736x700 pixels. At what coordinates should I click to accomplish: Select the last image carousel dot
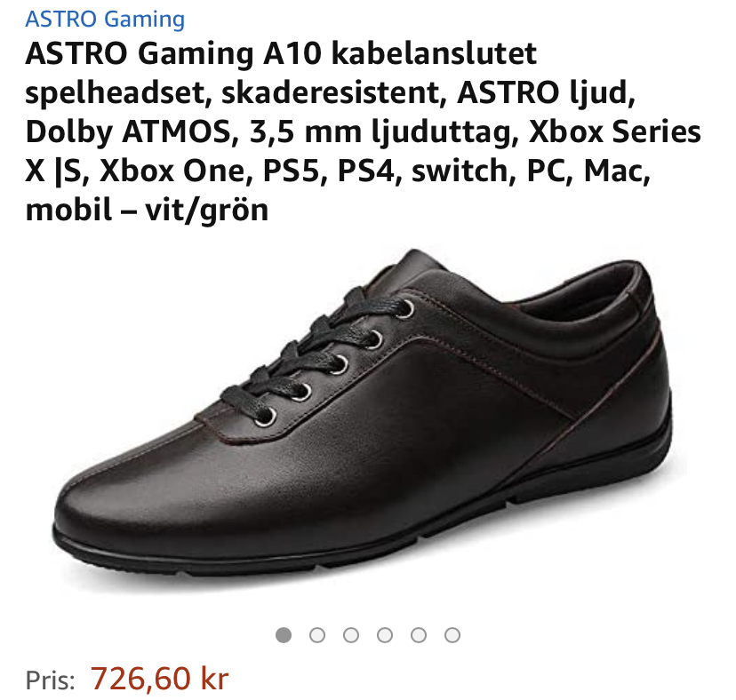click(x=452, y=635)
